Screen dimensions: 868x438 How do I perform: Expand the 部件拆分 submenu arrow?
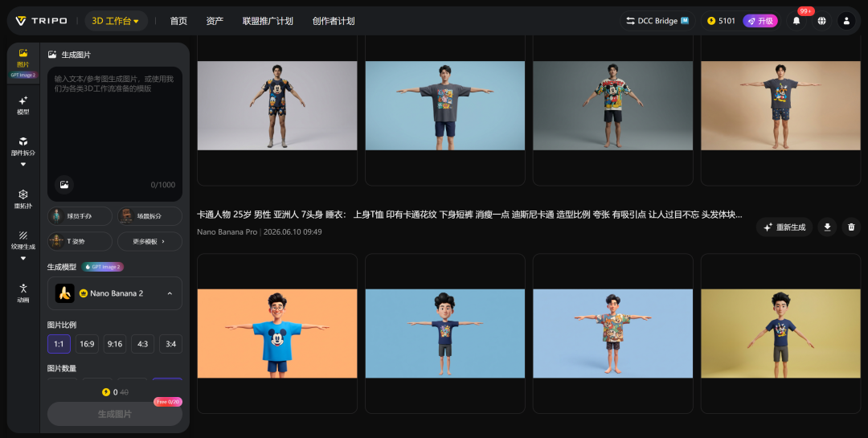tap(23, 165)
